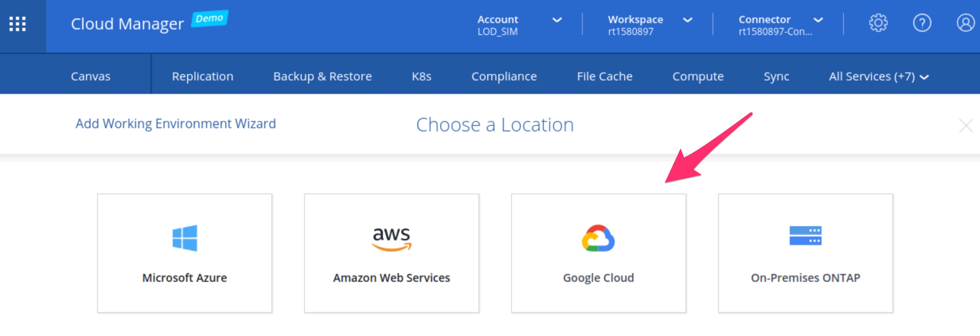Switch to the Canvas tab
This screenshot has height=336, width=980.
click(90, 76)
